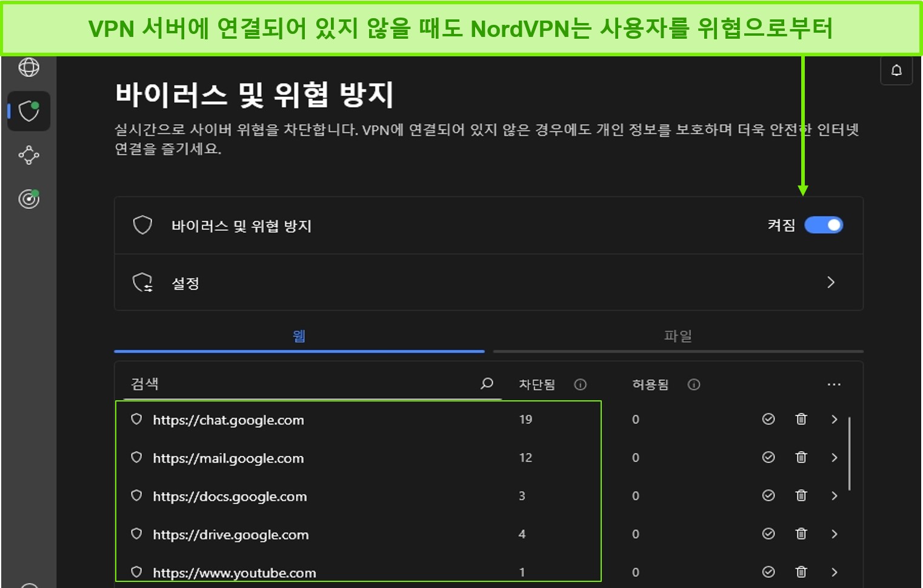Expand details for mail.google.com
This screenshot has width=923, height=588.
[x=835, y=457]
